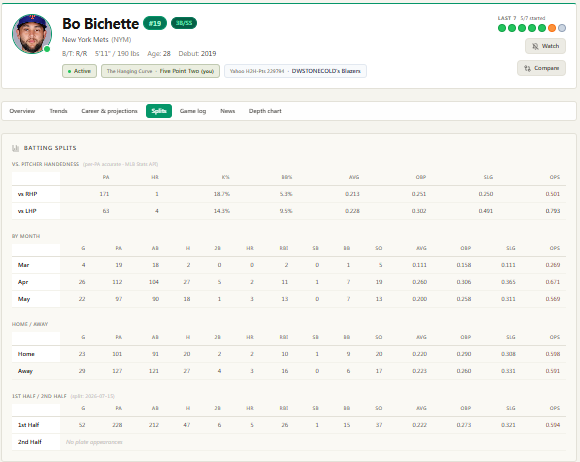Image resolution: width=580 pixels, height=462 pixels.
Task: Select the Game log tab
Action: coord(193,111)
